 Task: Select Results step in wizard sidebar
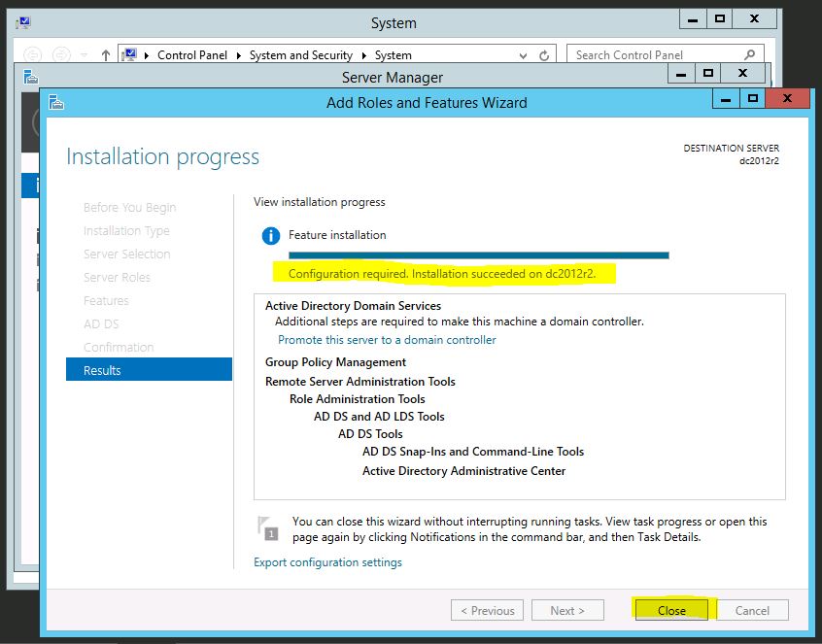click(149, 370)
